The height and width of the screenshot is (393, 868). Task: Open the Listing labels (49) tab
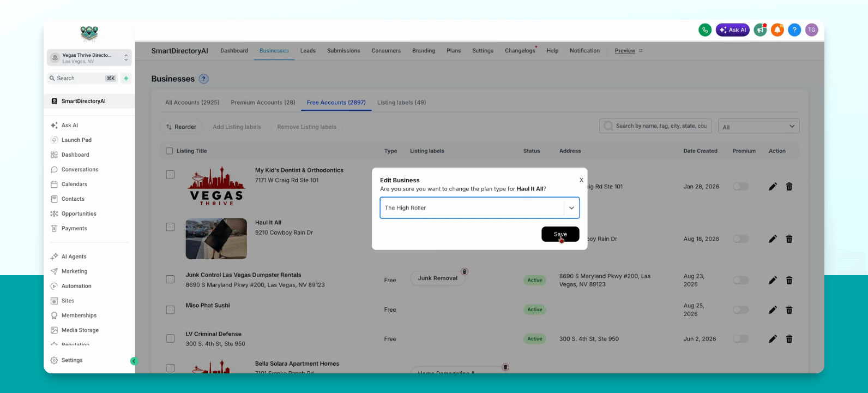(401, 103)
